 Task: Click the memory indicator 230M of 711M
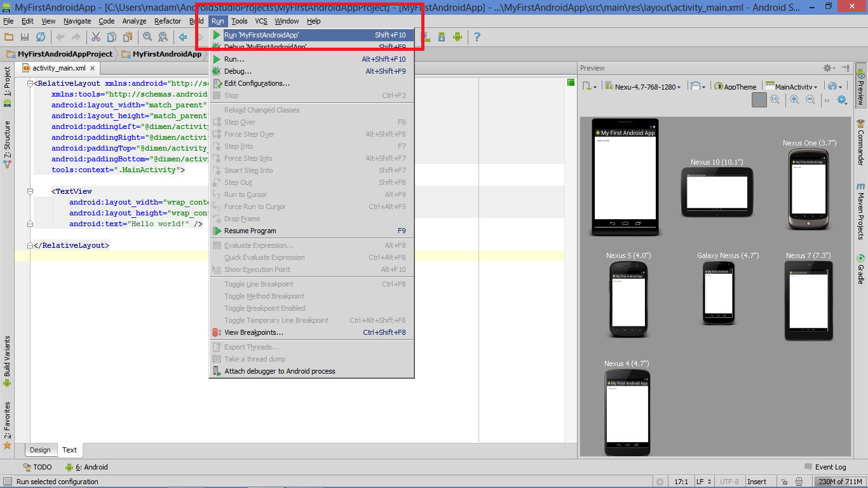(840, 482)
